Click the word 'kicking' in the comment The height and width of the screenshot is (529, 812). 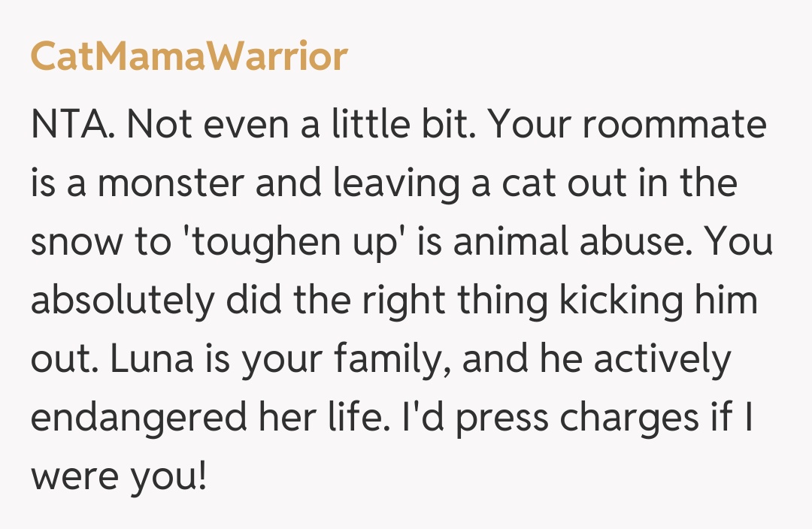(629, 301)
